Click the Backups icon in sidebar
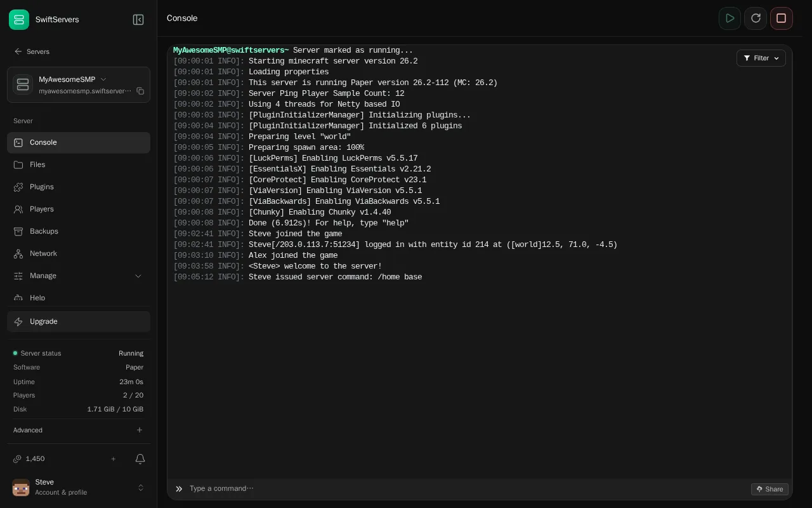Screen dimensions: 812x508 pyautogui.click(x=18, y=232)
